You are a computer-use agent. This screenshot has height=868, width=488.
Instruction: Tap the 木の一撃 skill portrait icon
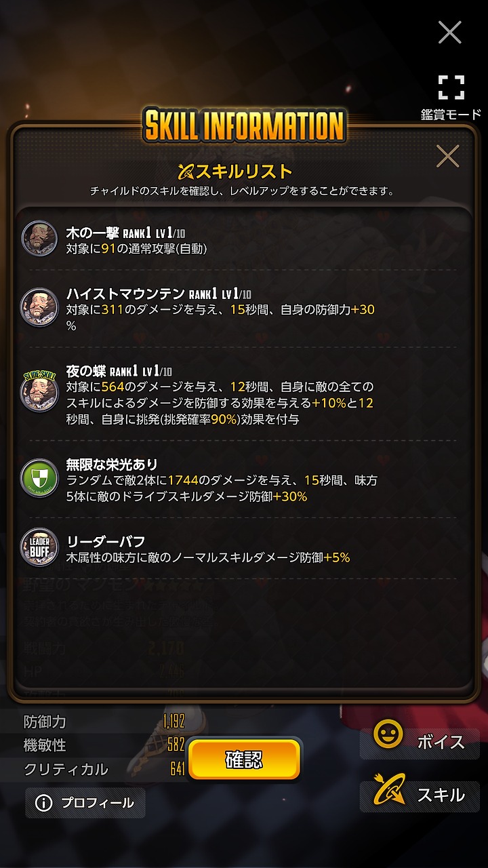pyautogui.click(x=39, y=238)
